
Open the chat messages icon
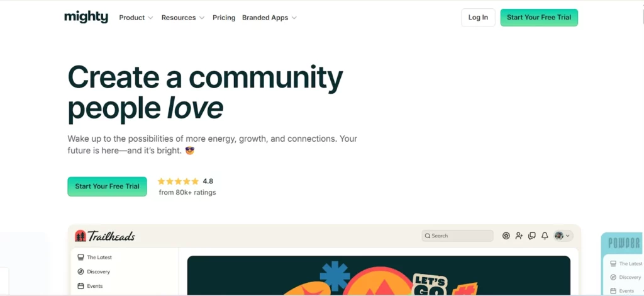pos(532,236)
